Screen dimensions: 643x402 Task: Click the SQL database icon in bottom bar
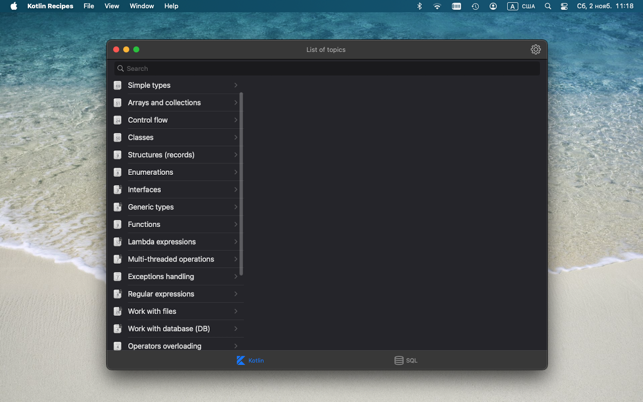click(399, 361)
